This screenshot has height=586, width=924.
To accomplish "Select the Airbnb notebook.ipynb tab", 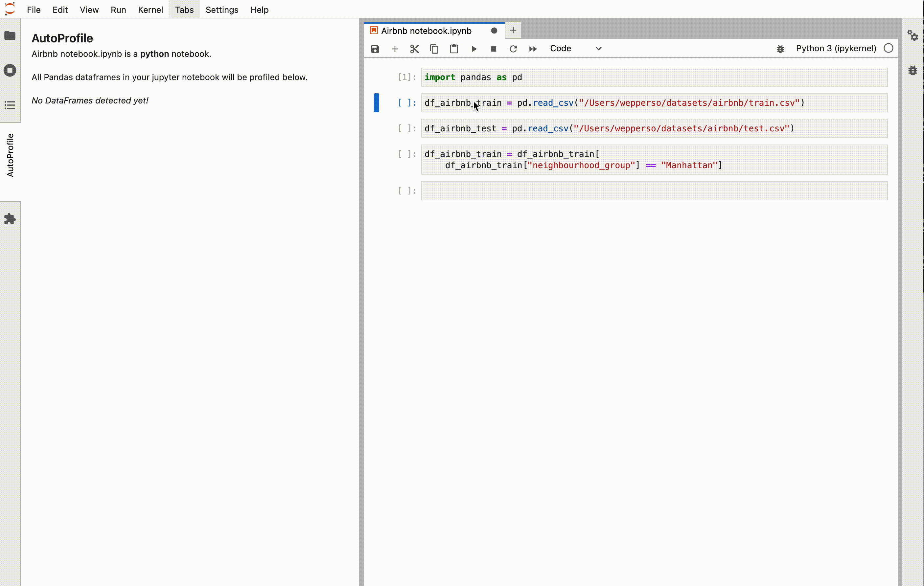I will tap(426, 31).
